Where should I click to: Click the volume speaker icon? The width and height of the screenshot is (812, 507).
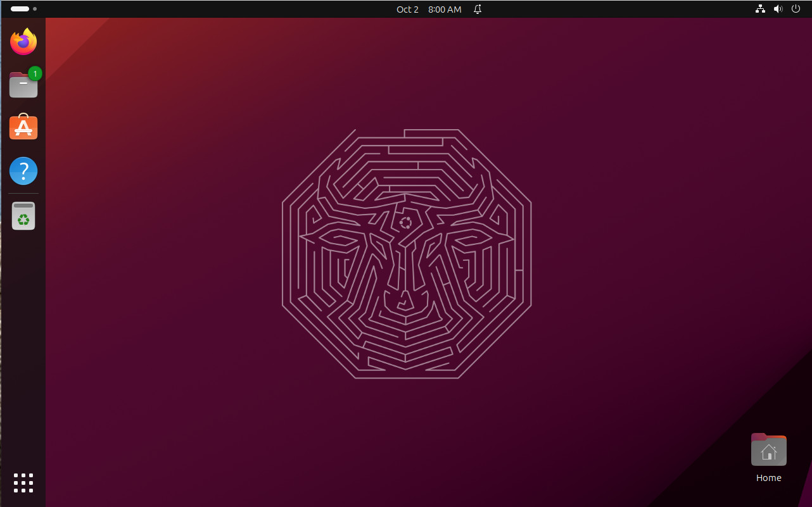click(778, 9)
